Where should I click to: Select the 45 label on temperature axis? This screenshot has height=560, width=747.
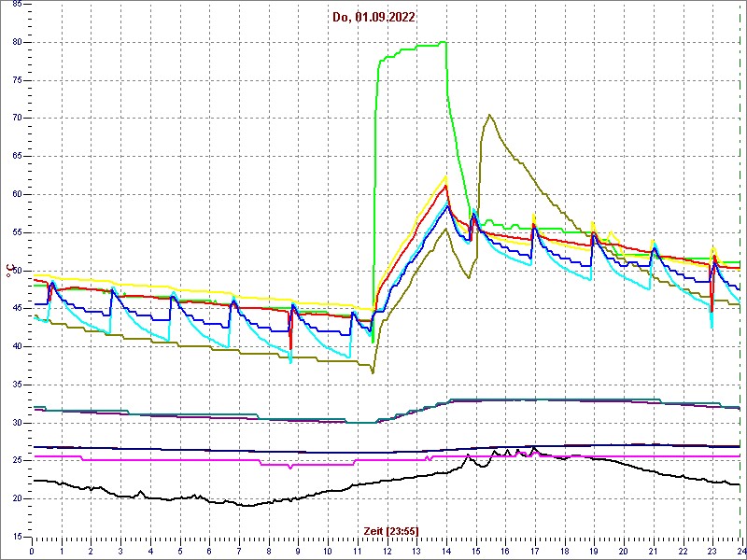tap(17, 309)
